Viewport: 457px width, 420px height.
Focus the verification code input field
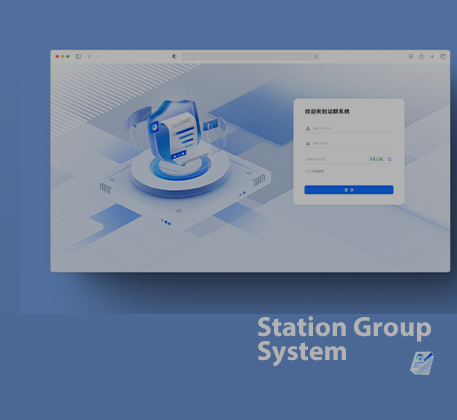pyautogui.click(x=336, y=159)
